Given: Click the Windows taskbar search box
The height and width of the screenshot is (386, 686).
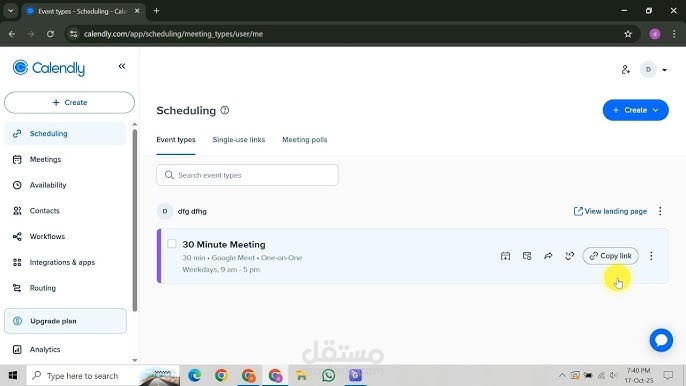Looking at the screenshot, I should click(x=103, y=375).
